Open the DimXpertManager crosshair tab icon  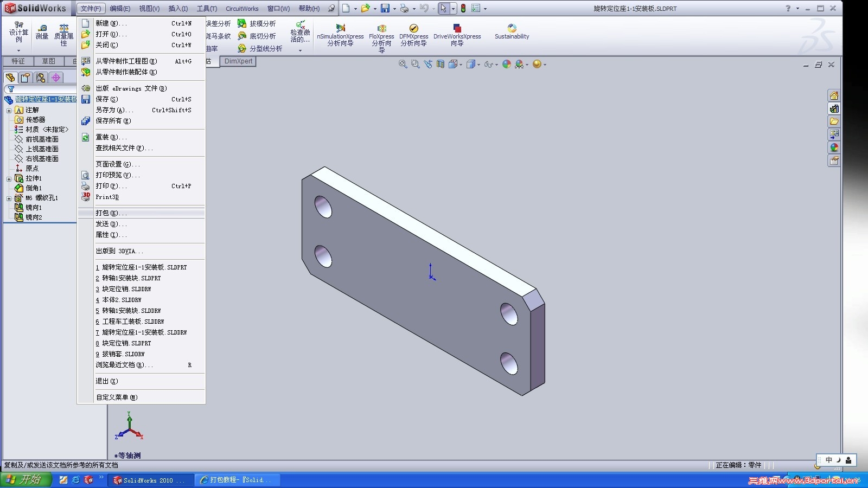55,78
